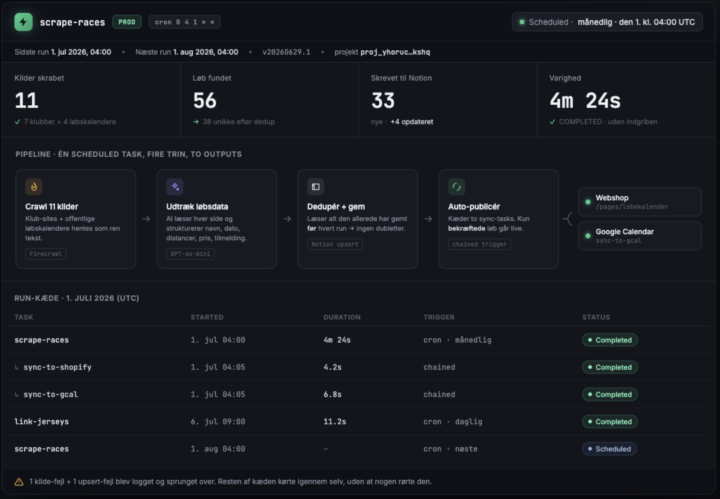Open the Dedupér + gem pipeline card
This screenshot has width=720, height=499.
358,219
